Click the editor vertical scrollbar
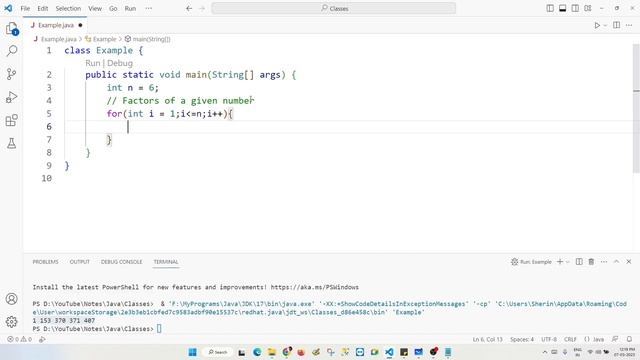The height and width of the screenshot is (360, 640). (636, 108)
